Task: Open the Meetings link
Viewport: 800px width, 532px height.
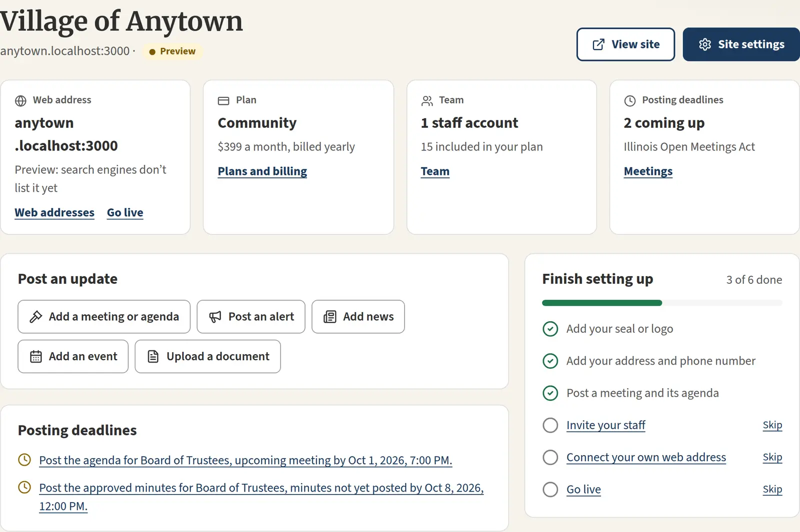Action: [x=648, y=171]
